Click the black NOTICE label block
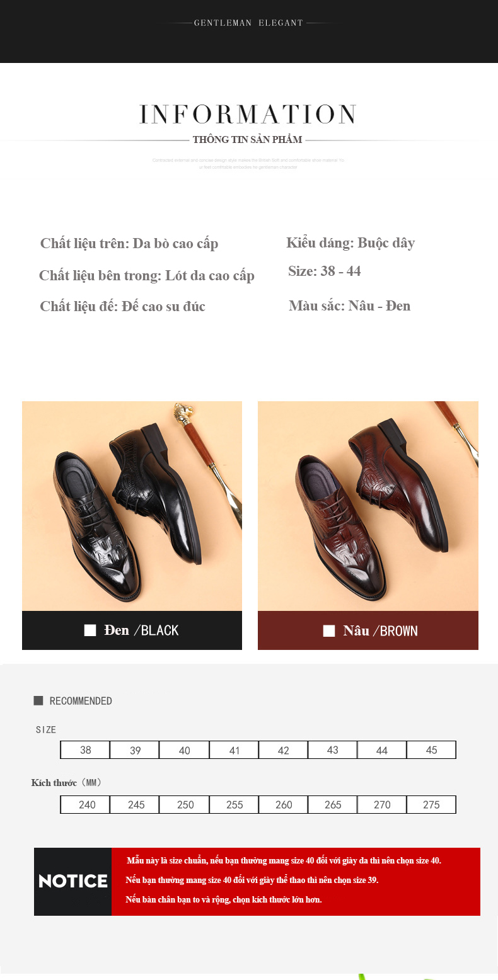The width and height of the screenshot is (498, 980). tap(73, 881)
